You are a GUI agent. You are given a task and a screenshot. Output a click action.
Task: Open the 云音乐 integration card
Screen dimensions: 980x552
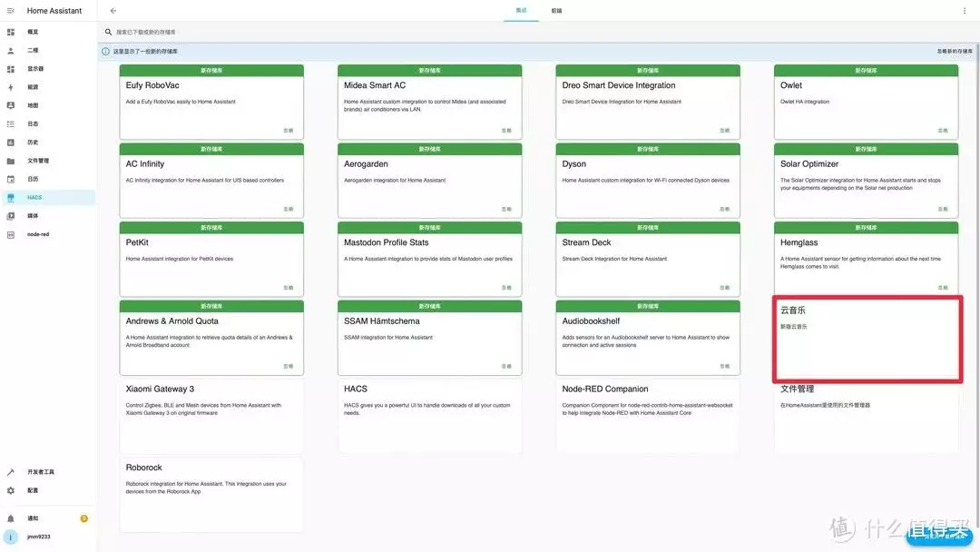867,339
